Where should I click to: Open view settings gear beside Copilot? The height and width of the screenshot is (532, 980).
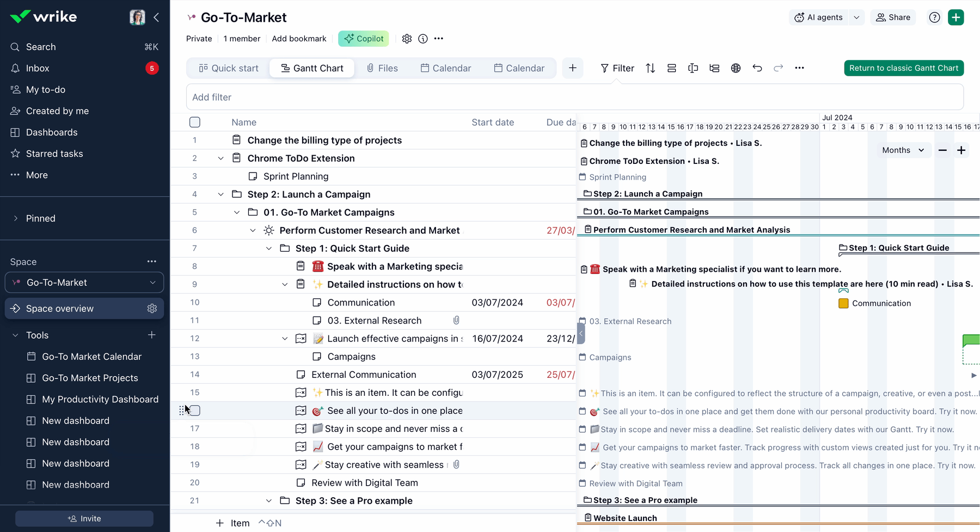(x=407, y=38)
